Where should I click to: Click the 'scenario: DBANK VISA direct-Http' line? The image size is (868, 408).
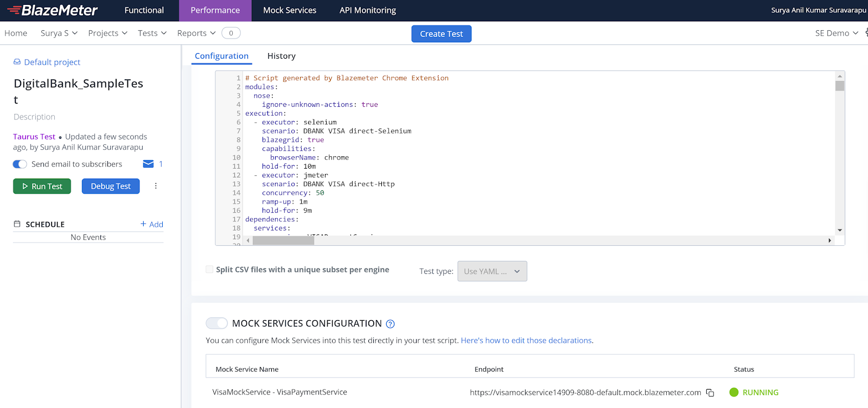tap(328, 184)
